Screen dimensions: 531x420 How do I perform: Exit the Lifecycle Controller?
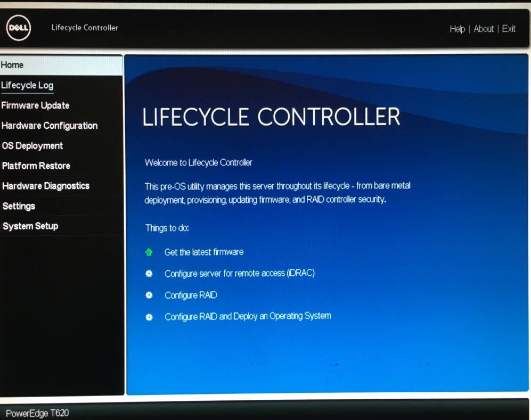point(509,29)
